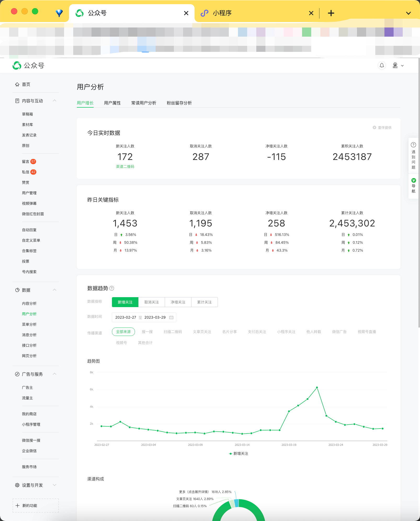Open 用户管理 in sidebar
This screenshot has width=420, height=521.
[29, 193]
